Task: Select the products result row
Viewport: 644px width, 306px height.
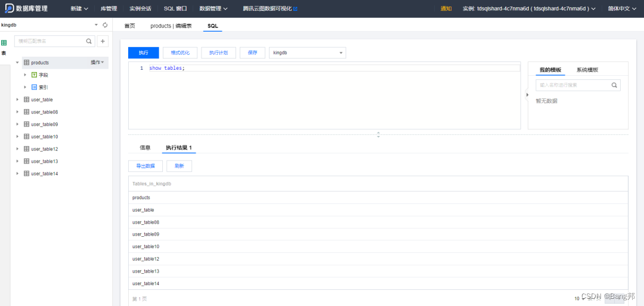Action: coord(378,197)
